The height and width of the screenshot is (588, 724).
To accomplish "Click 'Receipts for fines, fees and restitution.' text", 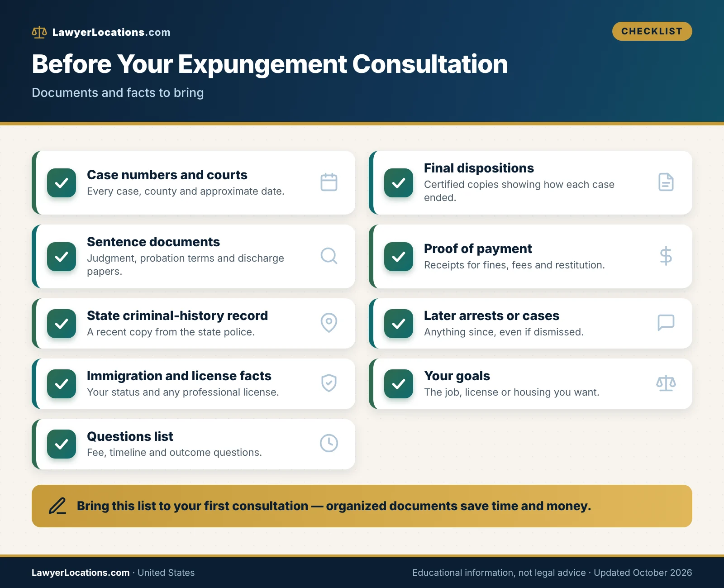I will [x=514, y=265].
